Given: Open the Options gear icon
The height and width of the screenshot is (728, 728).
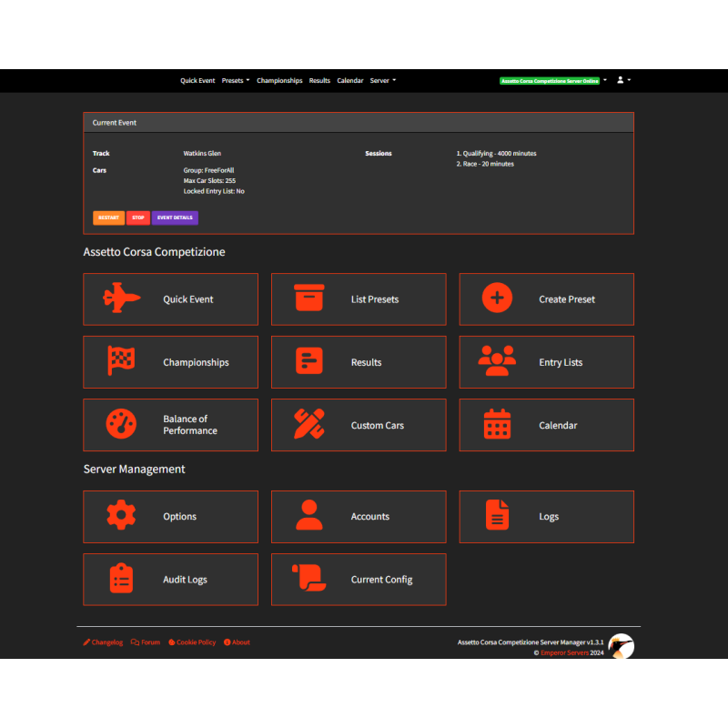Looking at the screenshot, I should [121, 516].
